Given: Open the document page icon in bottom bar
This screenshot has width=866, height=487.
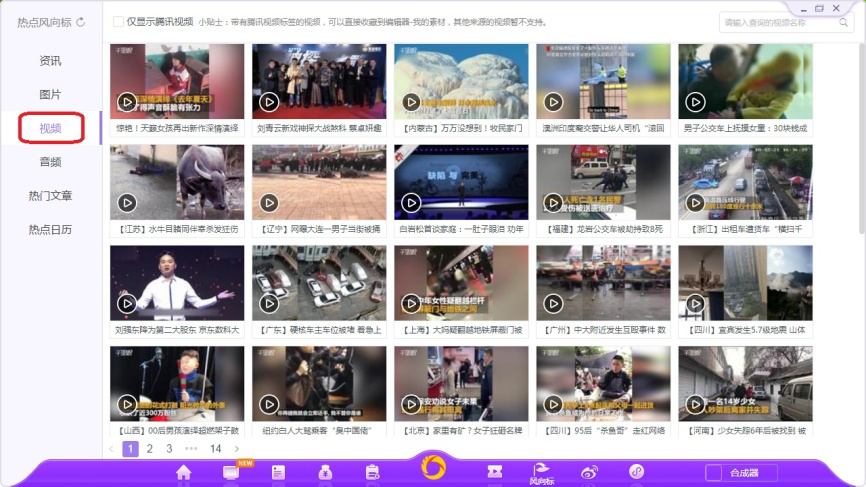Looking at the screenshot, I should tap(278, 473).
